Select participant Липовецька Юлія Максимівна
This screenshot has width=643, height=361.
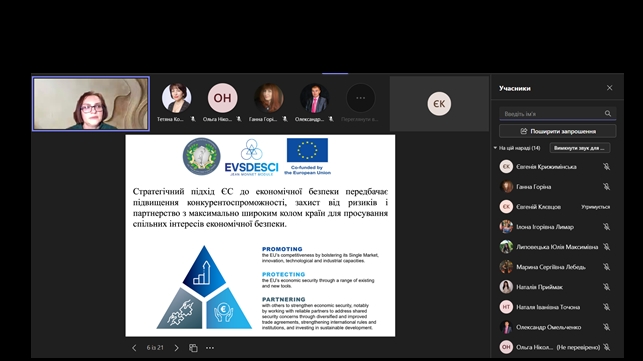(555, 247)
